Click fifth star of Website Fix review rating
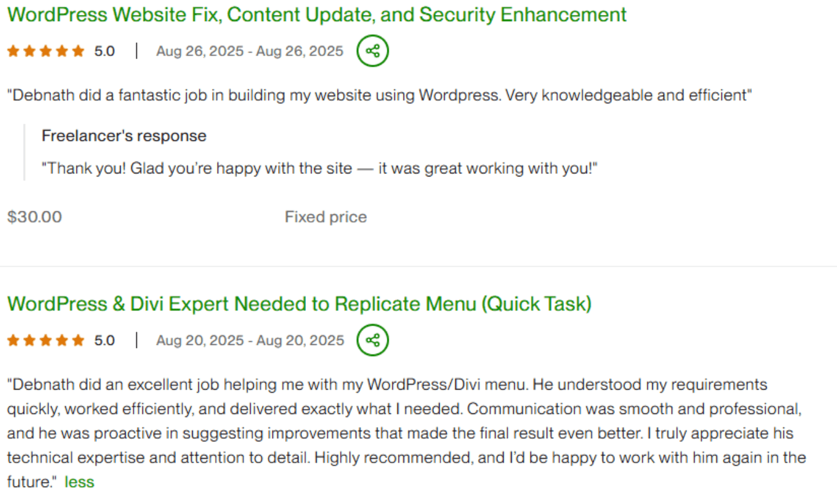Screen dimensions: 837x504 click(x=78, y=52)
